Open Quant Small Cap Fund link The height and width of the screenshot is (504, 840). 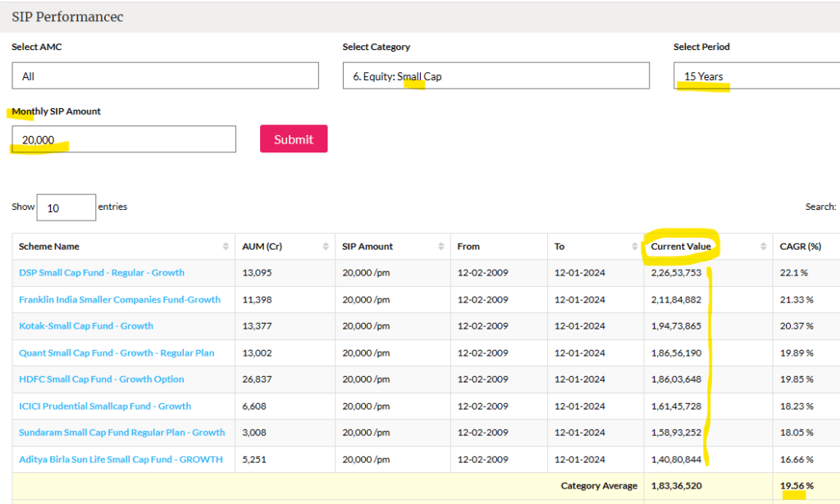[x=116, y=353]
